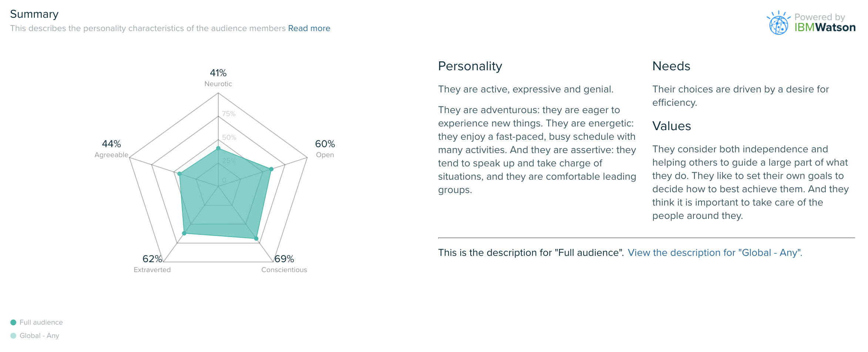Open the Read more link
This screenshot has width=868, height=352.
[x=309, y=28]
